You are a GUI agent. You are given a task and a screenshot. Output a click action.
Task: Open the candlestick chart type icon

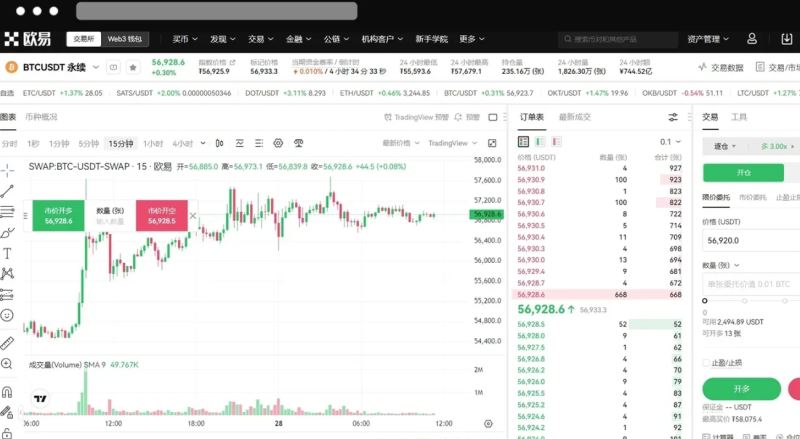click(x=219, y=143)
